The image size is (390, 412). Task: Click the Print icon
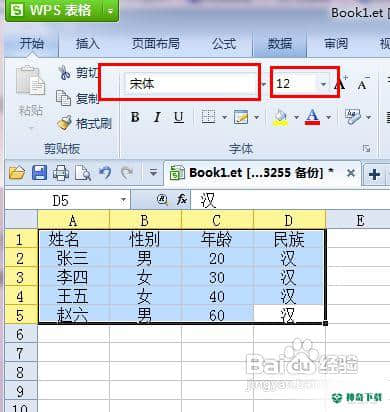[61, 173]
